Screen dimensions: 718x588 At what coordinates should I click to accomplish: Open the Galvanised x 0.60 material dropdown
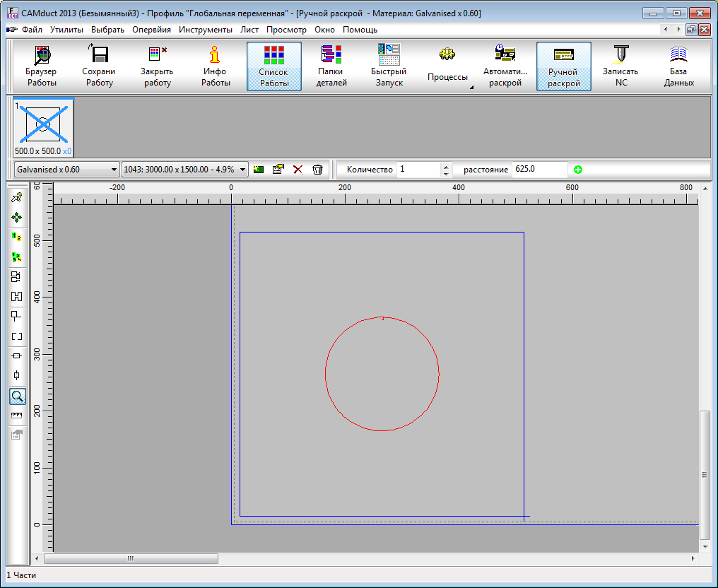tap(67, 170)
